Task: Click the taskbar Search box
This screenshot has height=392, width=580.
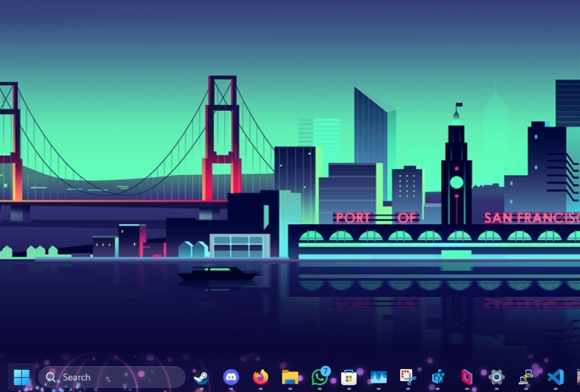Action: pyautogui.click(x=112, y=377)
